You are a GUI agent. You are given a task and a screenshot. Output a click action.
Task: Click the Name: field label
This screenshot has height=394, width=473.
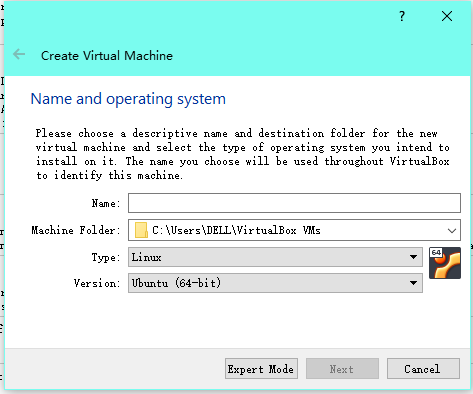106,203
